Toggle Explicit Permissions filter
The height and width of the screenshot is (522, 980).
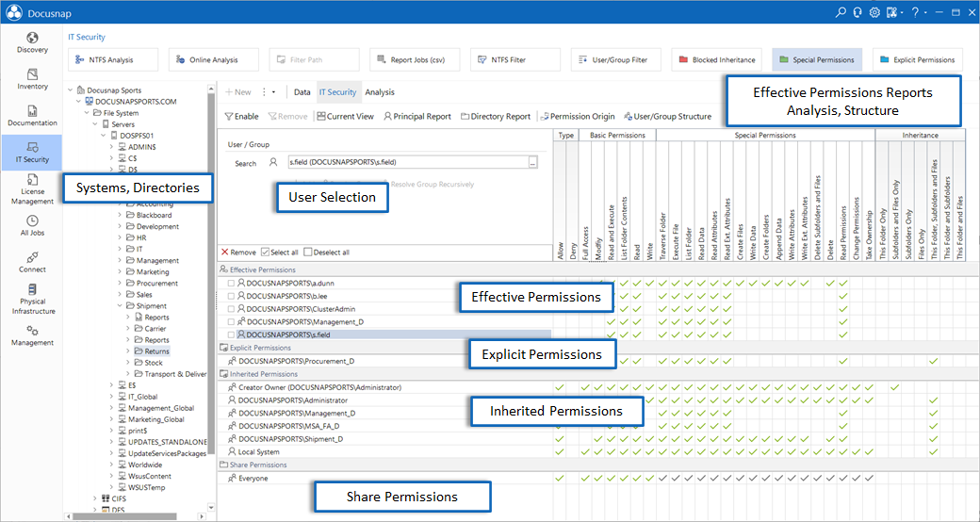click(x=918, y=60)
